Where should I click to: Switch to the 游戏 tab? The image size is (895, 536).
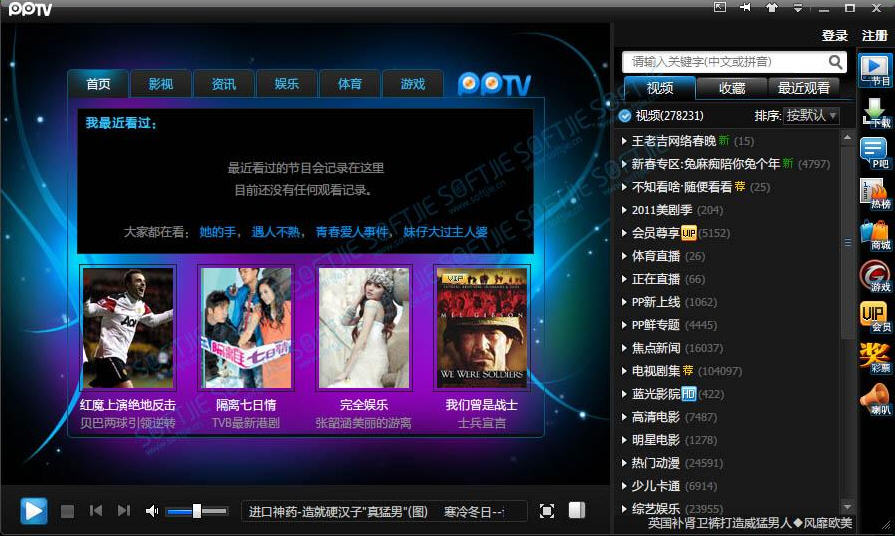[x=413, y=84]
